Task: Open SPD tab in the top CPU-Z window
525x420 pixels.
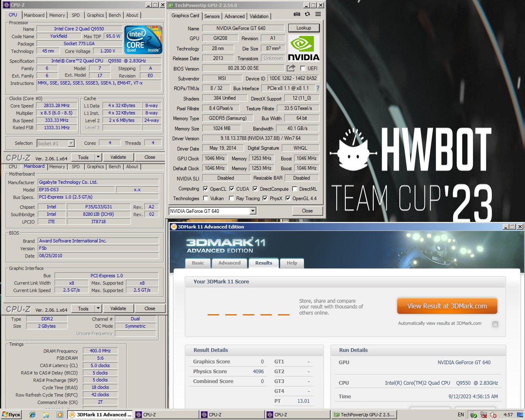Action: point(76,15)
